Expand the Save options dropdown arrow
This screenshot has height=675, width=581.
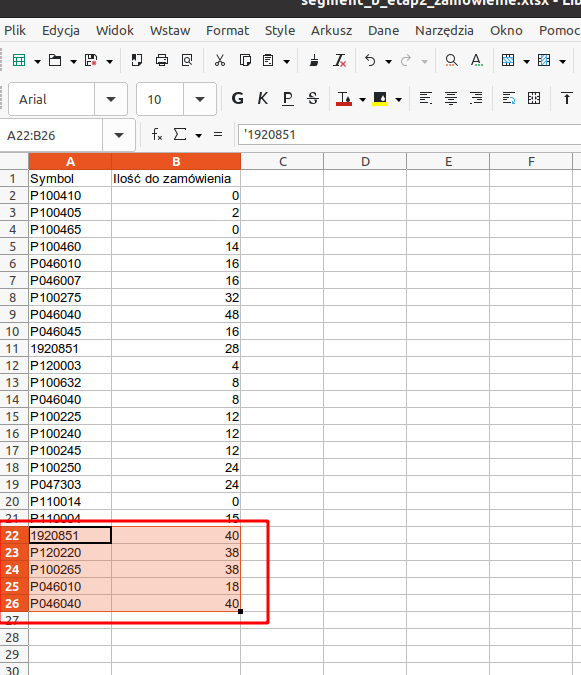(110, 62)
